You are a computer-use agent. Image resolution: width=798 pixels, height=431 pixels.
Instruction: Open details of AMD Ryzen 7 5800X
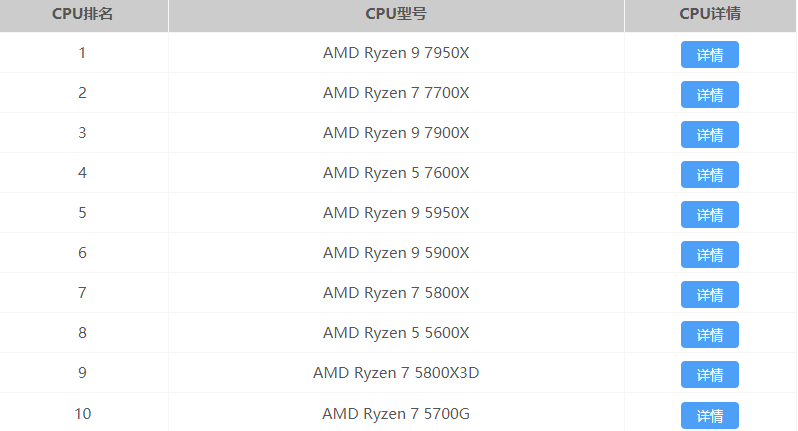tap(709, 294)
